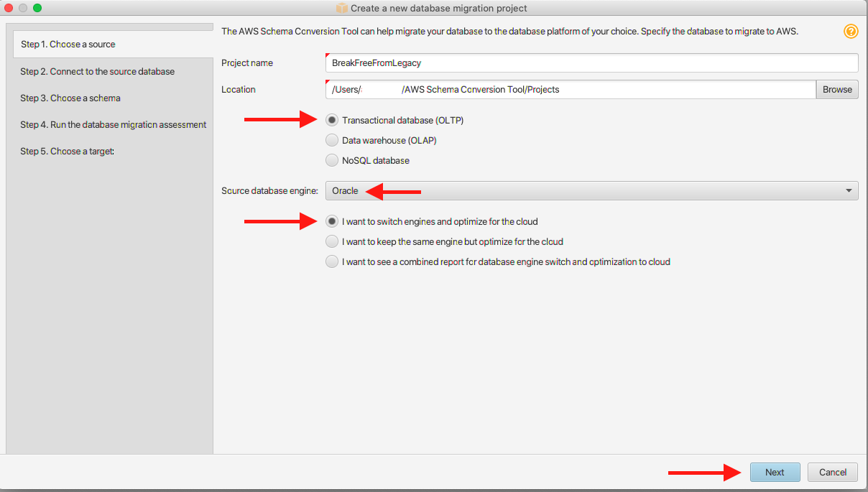Image resolution: width=868 pixels, height=492 pixels.
Task: Choose switch engines and optimize for cloud
Action: [x=331, y=221]
